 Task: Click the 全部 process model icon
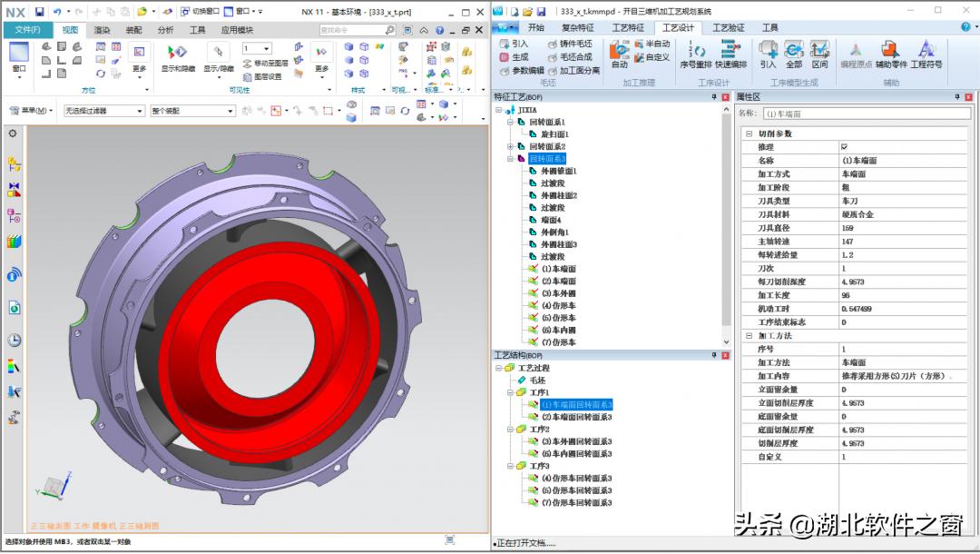point(794,54)
